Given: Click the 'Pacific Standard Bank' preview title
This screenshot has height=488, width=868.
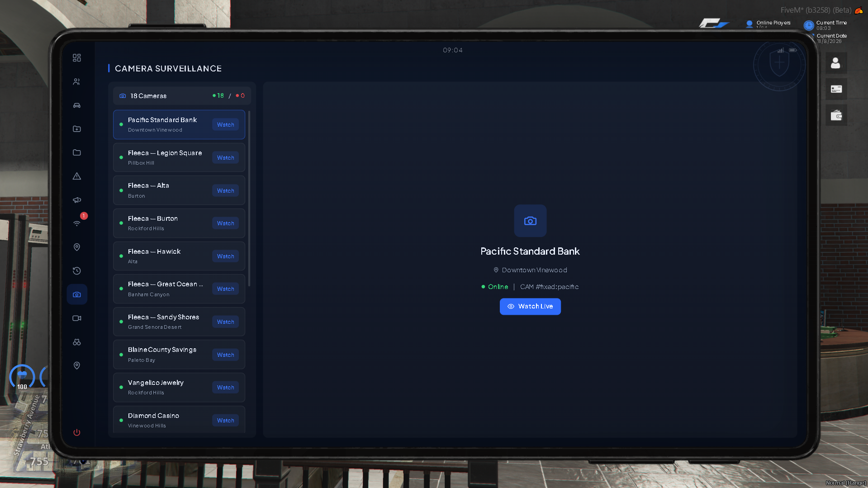Looking at the screenshot, I should tap(530, 251).
